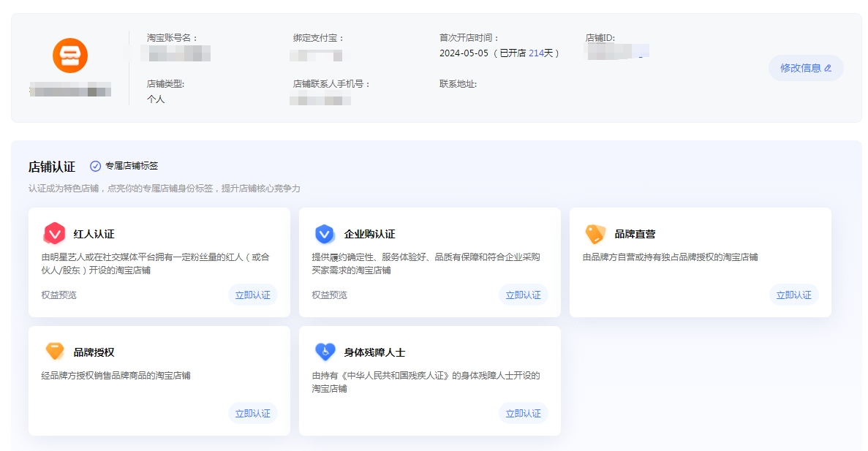The image size is (868, 451).
Task: Click the 专属店铺标签 label
Action: [x=132, y=166]
